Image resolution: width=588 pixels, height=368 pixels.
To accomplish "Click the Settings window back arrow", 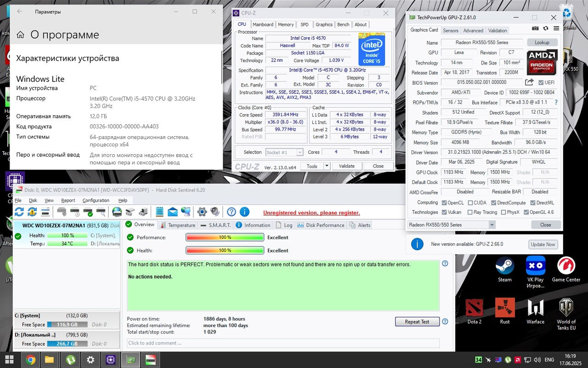I will [x=20, y=11].
